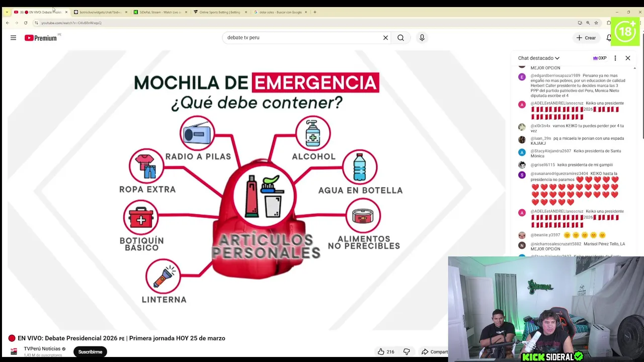Reload the current page
644x362 pixels.
click(x=27, y=23)
